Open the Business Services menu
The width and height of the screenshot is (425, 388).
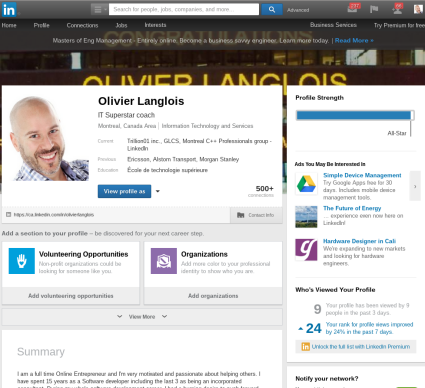(x=333, y=25)
